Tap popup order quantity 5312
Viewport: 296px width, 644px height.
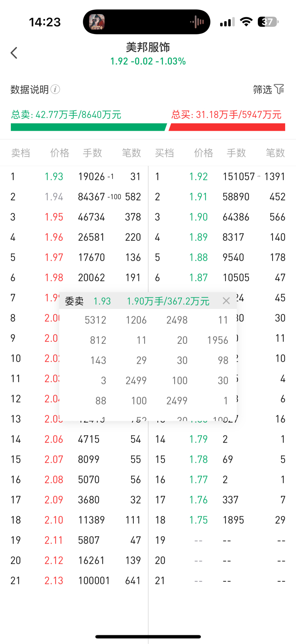pyautogui.click(x=96, y=320)
